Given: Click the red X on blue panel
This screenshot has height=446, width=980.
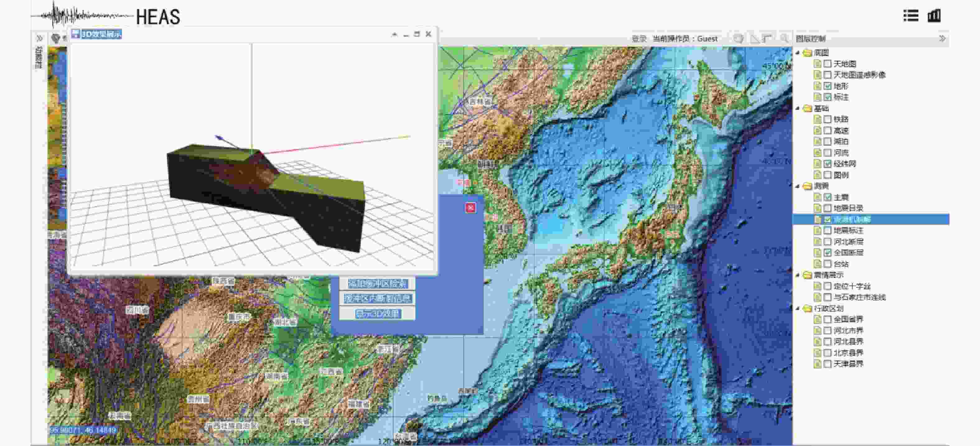Looking at the screenshot, I should (471, 207).
